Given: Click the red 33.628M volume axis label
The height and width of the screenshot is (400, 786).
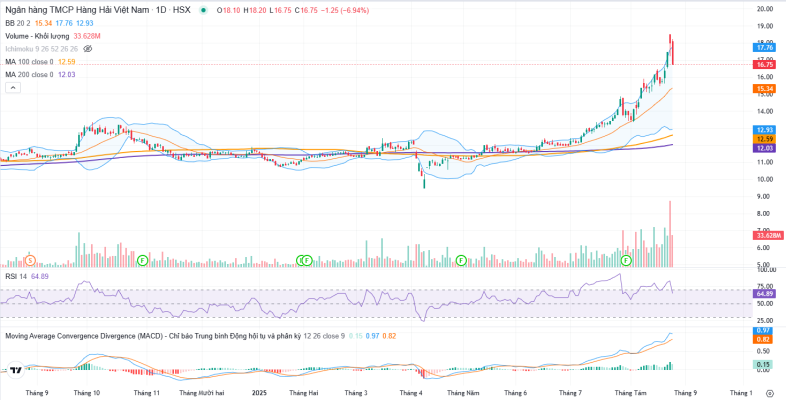Looking at the screenshot, I should point(768,235).
